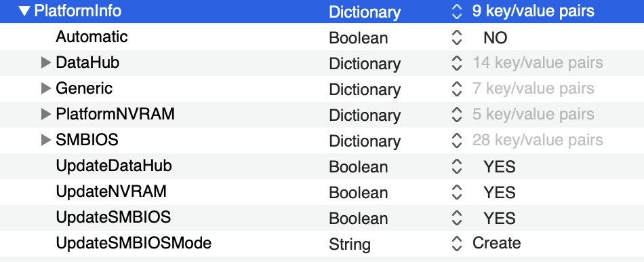Open type stepper for Automatic row
This screenshot has height=262, width=644.
(457, 37)
